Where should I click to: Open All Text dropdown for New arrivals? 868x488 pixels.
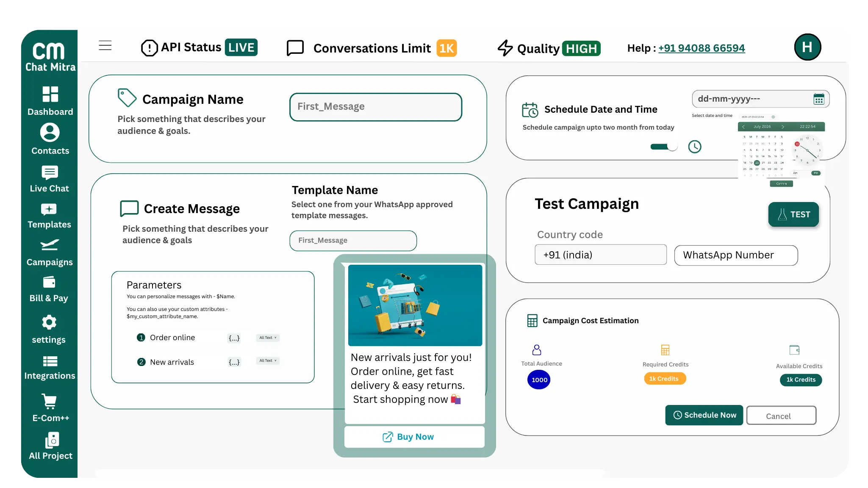268,360
